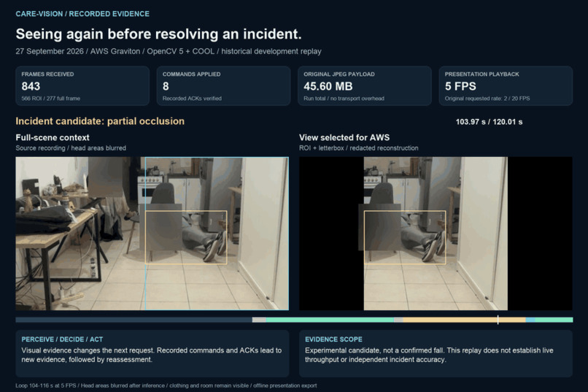Click the subtitle line starting '27 September 2026'
This screenshot has height=392, width=588.
(169, 51)
